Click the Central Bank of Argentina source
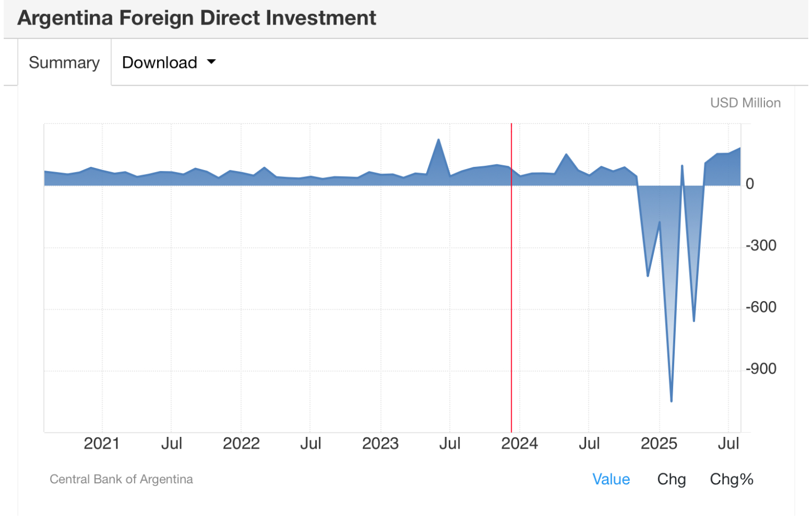 coord(121,479)
